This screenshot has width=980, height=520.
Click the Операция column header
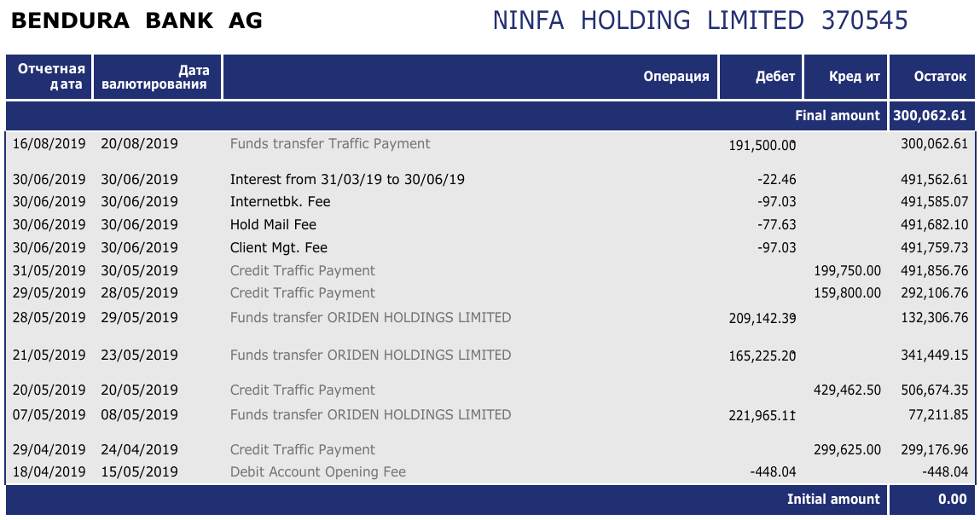pos(676,77)
